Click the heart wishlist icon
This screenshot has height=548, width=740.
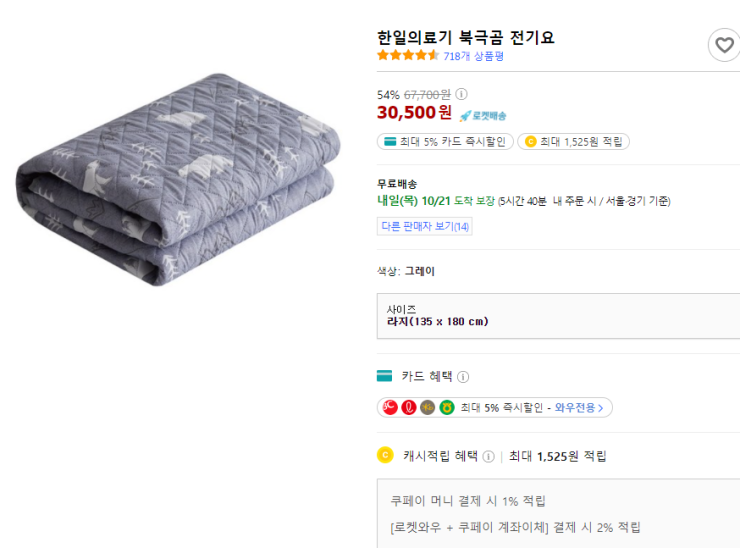pos(723,44)
